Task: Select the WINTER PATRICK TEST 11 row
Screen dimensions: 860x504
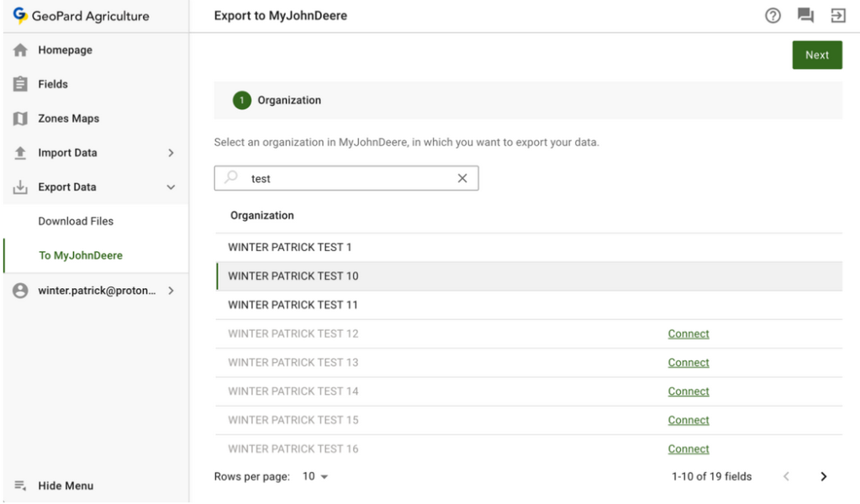Action: click(293, 305)
